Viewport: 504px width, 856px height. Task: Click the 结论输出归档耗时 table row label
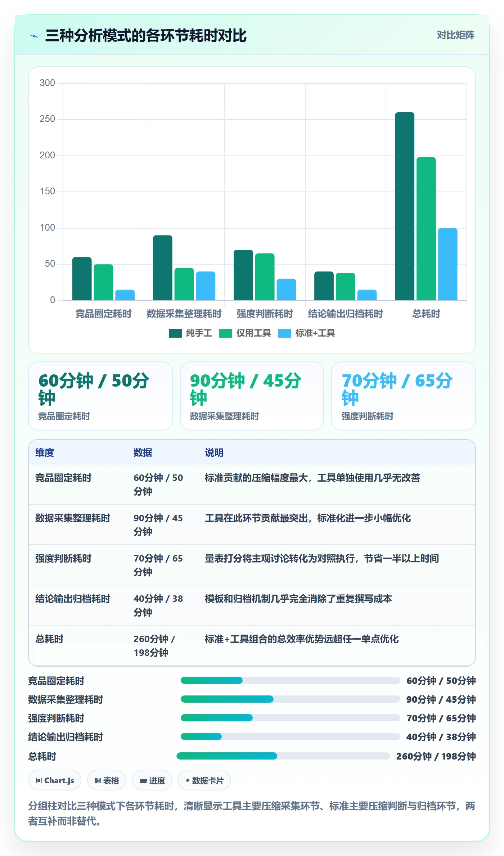coord(73,599)
